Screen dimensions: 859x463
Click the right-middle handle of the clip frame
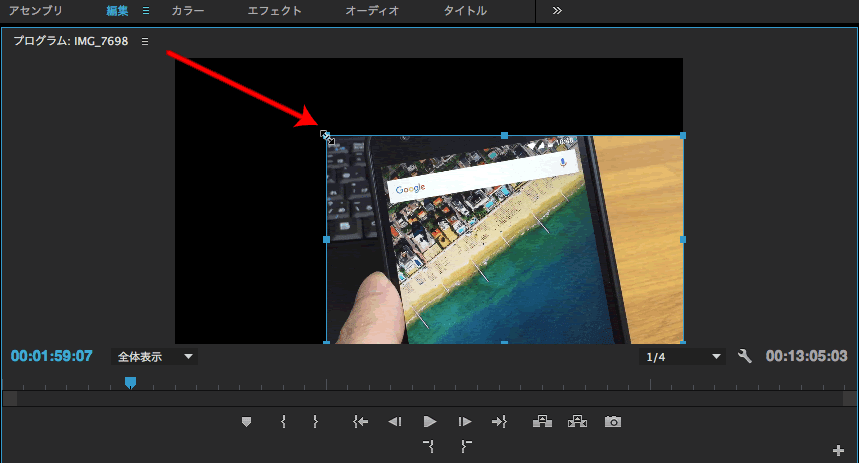[683, 239]
